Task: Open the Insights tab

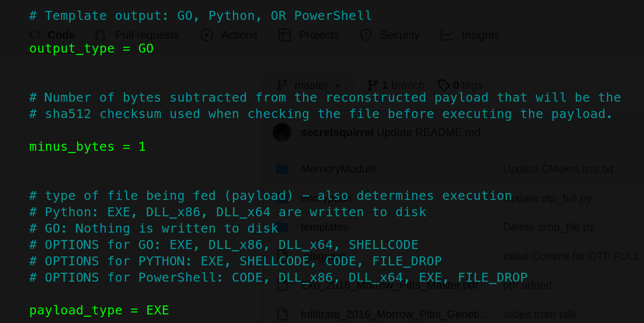Action: [x=480, y=35]
